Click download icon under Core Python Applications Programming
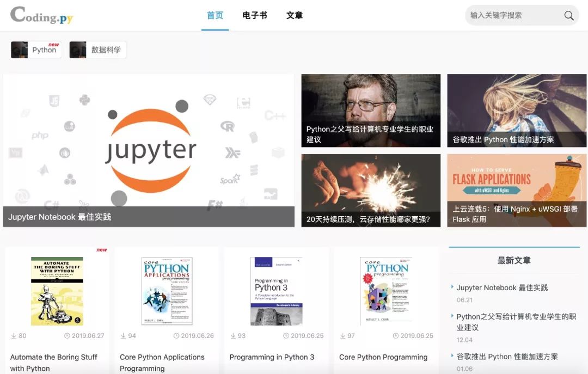The image size is (588, 374). point(124,336)
